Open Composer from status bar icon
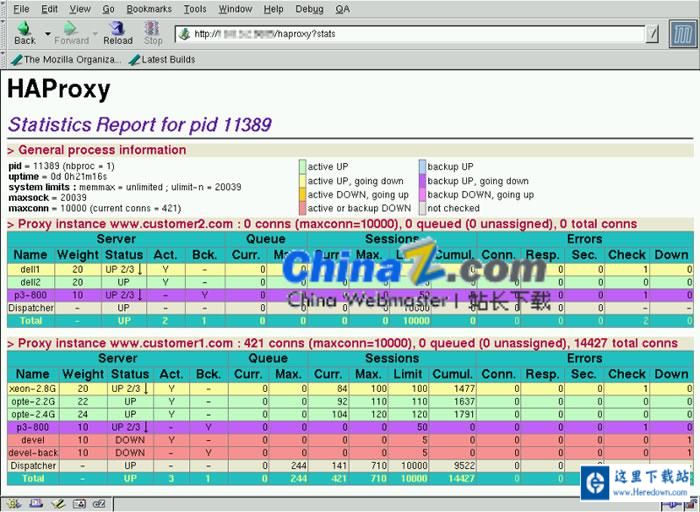 (58, 504)
